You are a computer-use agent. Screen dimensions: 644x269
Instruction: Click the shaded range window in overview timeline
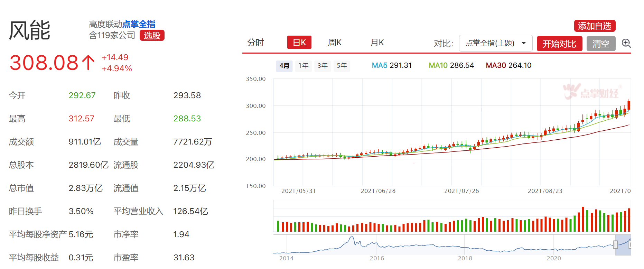623,245
